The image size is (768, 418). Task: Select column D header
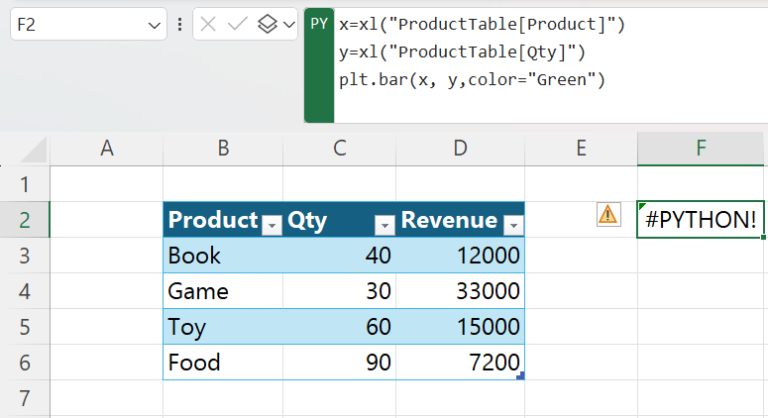(460, 148)
